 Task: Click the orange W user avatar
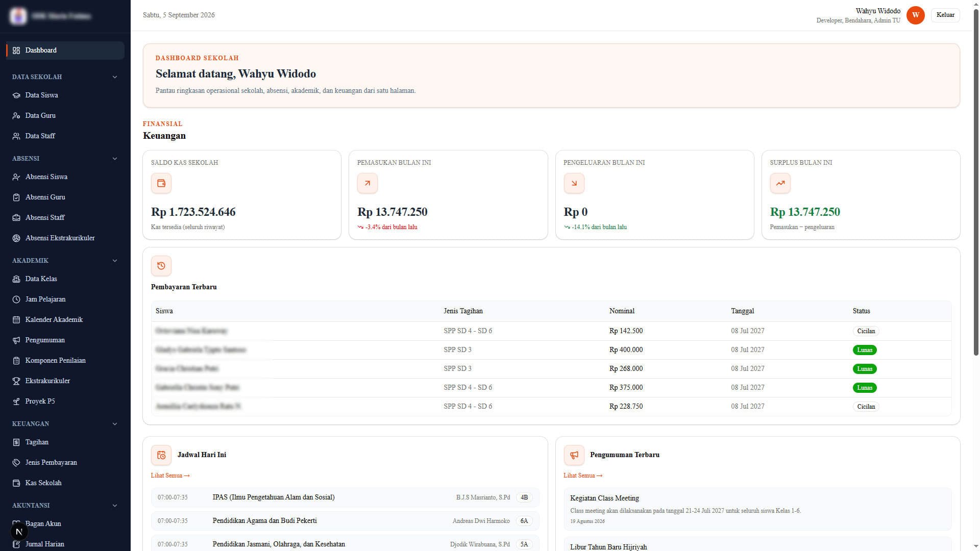[x=916, y=15]
